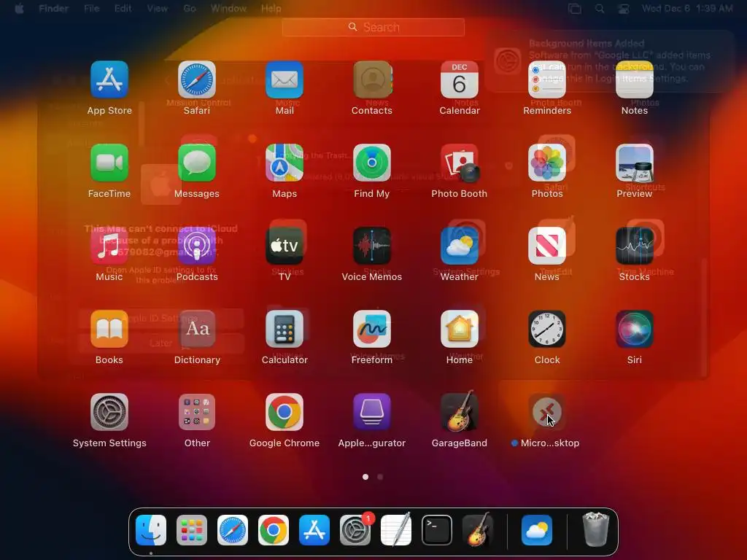Open Photos app icon
This screenshot has width=747, height=560.
[x=547, y=163]
